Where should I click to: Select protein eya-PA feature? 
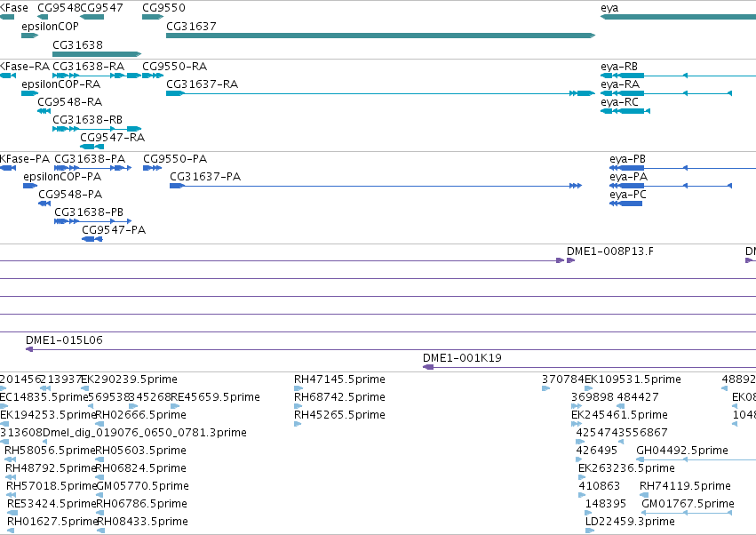671,186
